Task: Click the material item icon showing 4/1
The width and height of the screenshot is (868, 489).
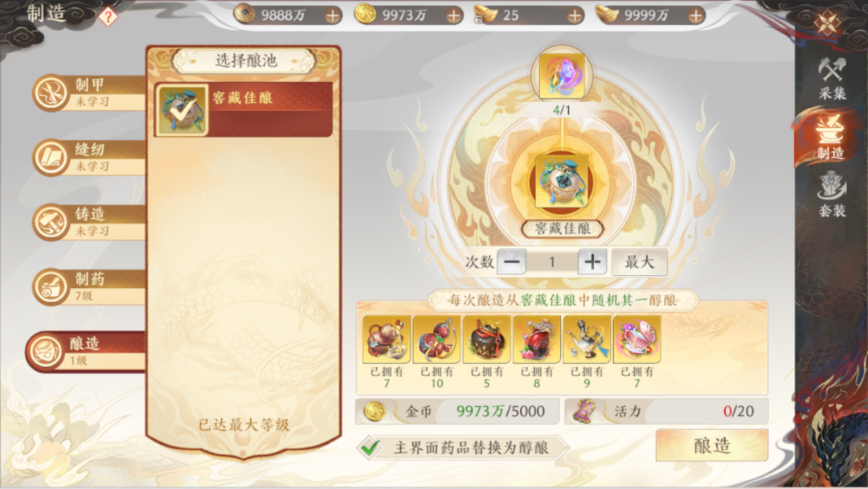Action: (x=562, y=76)
